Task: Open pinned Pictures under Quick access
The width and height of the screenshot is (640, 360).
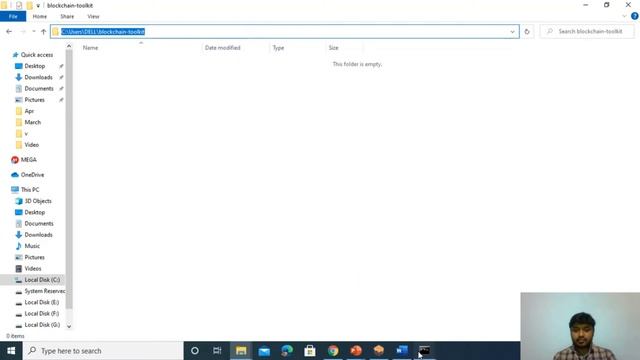Action: tap(35, 100)
